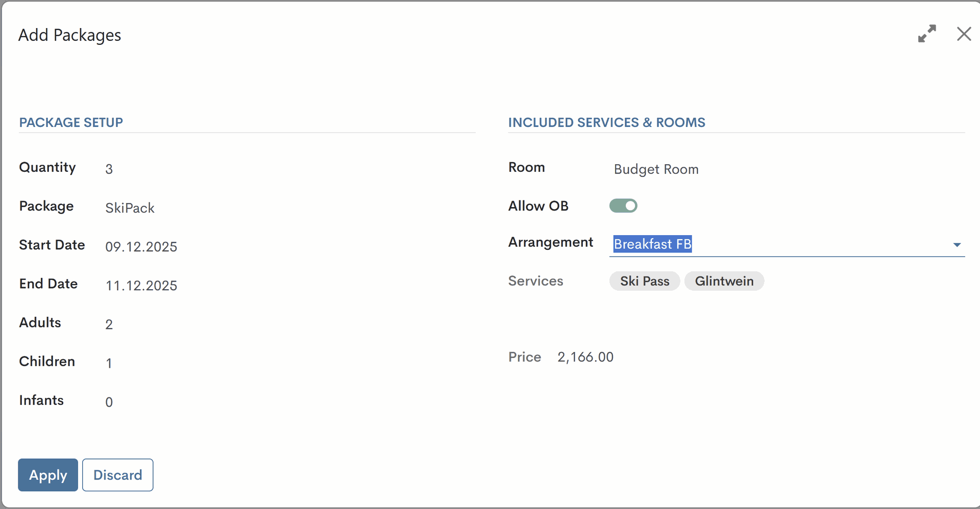Image resolution: width=980 pixels, height=509 pixels.
Task: Select the Ski Pass service tag
Action: click(644, 281)
